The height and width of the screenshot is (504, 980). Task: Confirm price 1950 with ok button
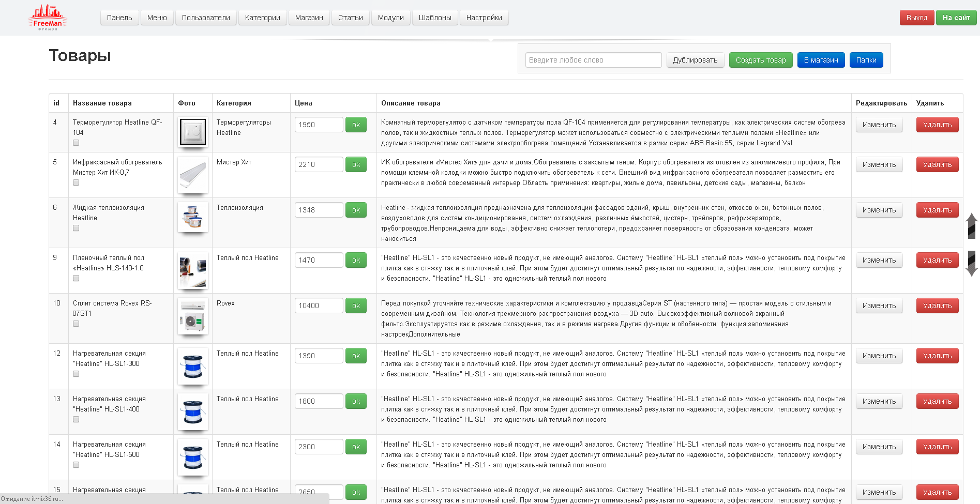tap(356, 125)
